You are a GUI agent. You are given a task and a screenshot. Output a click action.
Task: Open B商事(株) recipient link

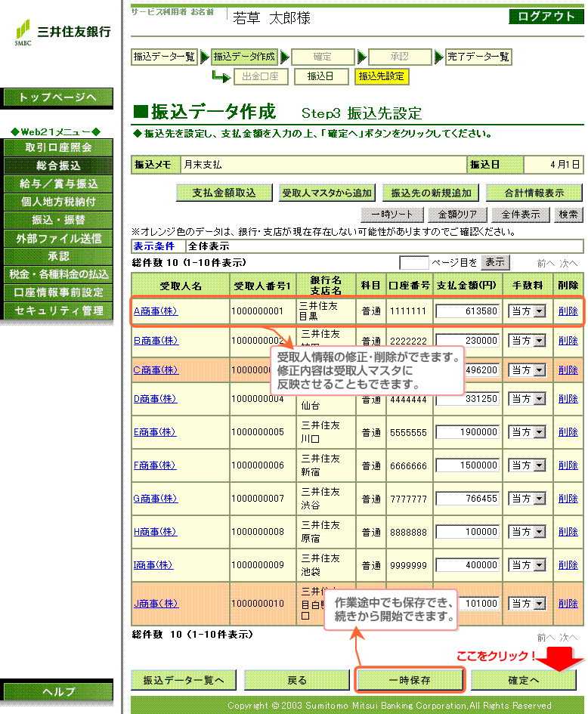156,341
